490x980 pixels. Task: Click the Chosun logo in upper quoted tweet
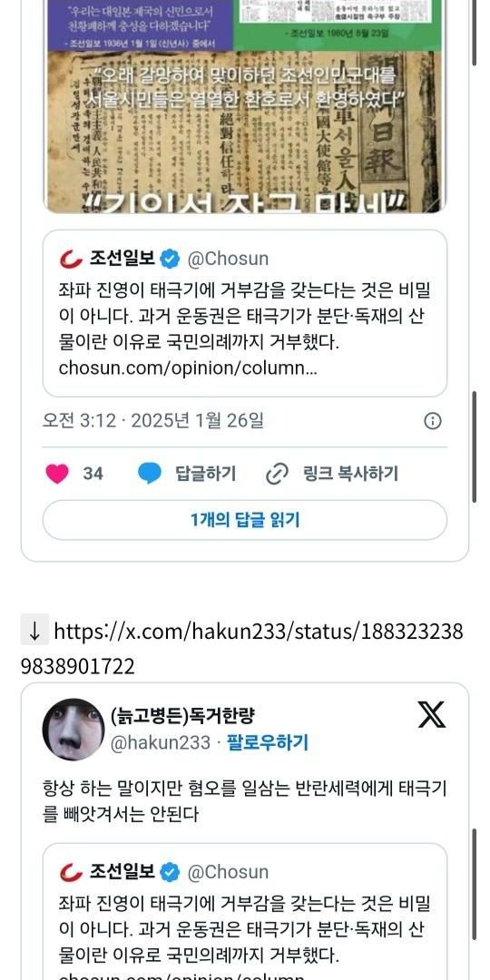tap(72, 258)
